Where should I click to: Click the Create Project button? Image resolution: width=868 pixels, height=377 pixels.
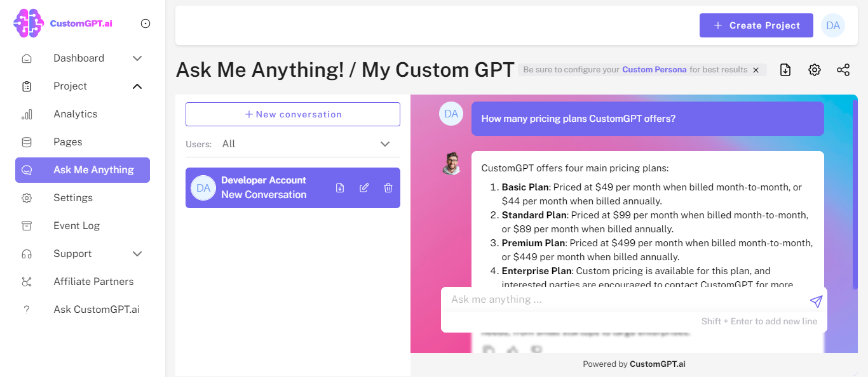pyautogui.click(x=756, y=25)
